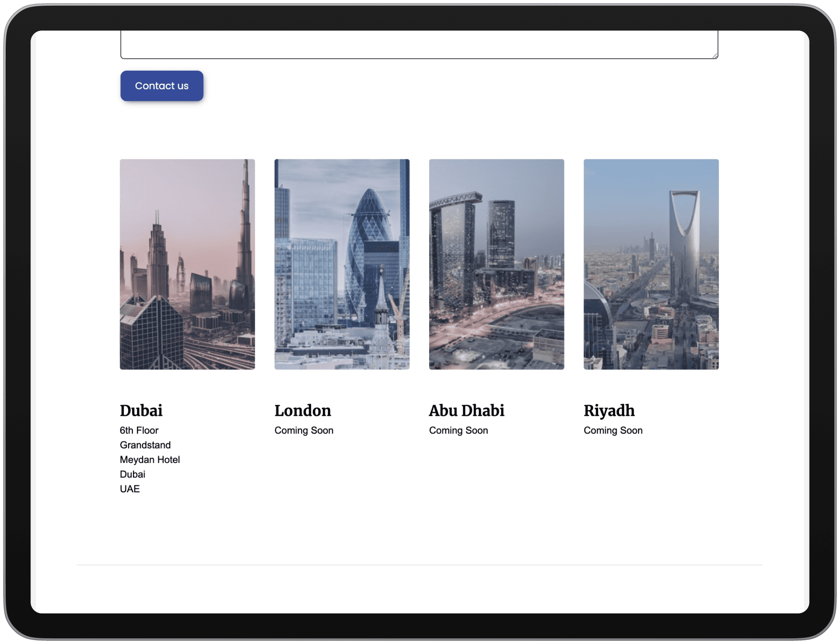Click the Dubai city address line
The height and width of the screenshot is (644, 840).
point(133,474)
